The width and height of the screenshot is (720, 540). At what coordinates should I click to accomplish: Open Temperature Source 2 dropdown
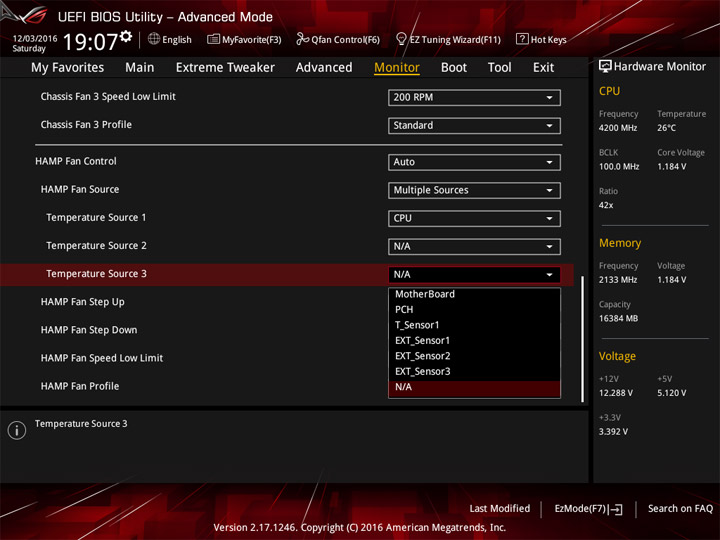(474, 247)
